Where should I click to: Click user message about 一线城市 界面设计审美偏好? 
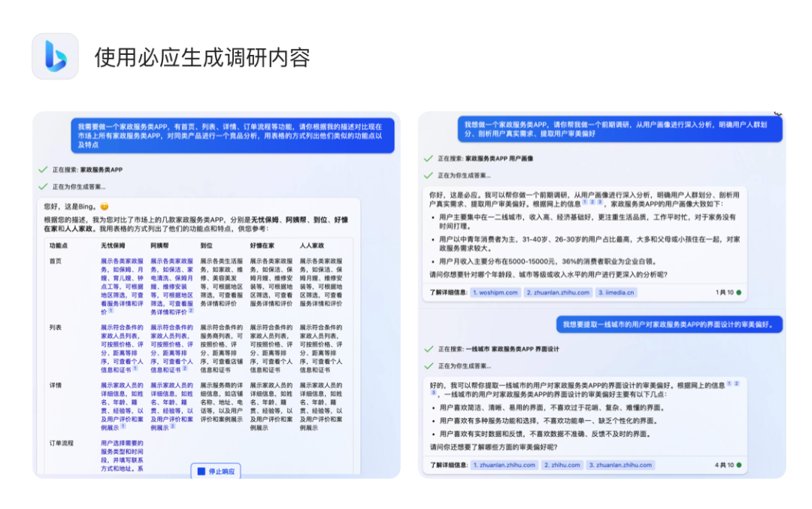669,324
